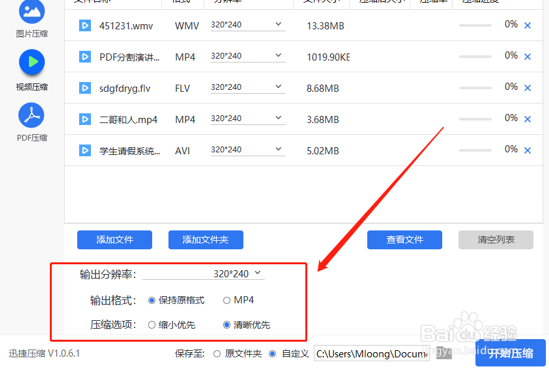This screenshot has height=370, width=549.
Task: Click progress bar of 二哥和人.mp4 row
Action: click(475, 119)
